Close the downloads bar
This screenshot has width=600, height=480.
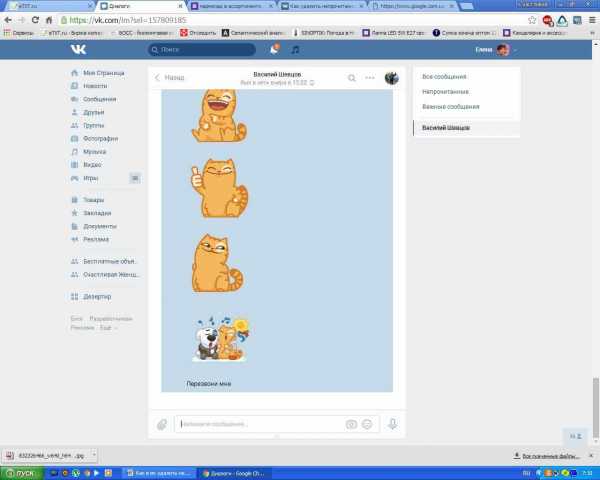pos(592,456)
